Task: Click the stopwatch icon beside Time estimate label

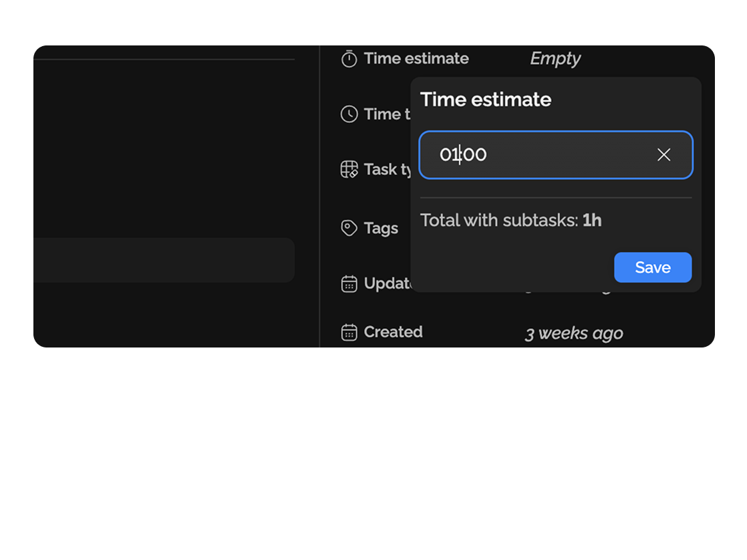Action: [348, 58]
